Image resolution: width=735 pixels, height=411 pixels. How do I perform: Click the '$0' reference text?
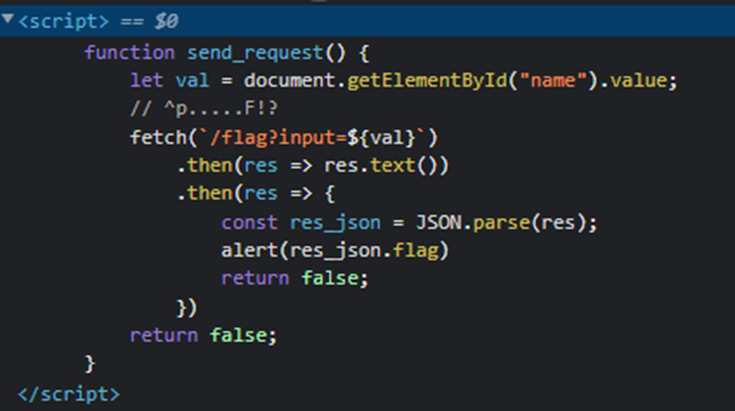166,22
